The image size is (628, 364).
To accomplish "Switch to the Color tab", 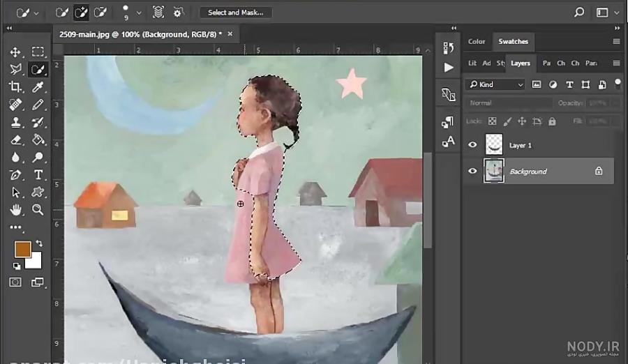I will click(476, 42).
